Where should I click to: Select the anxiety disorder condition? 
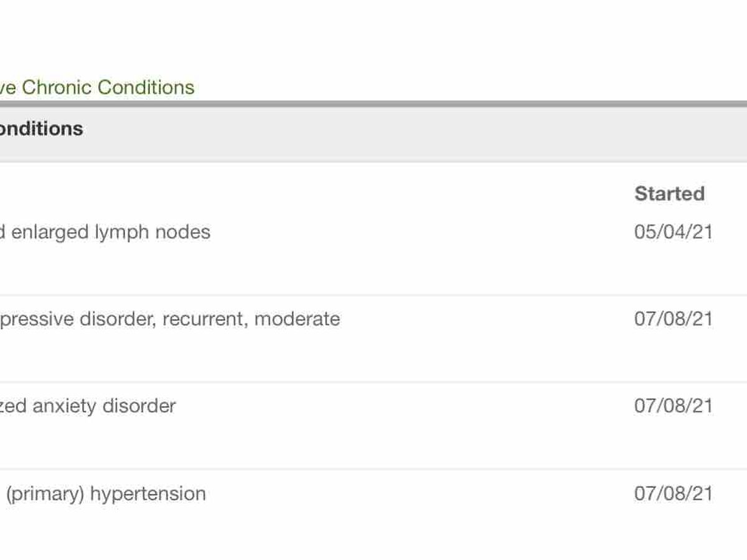87,406
